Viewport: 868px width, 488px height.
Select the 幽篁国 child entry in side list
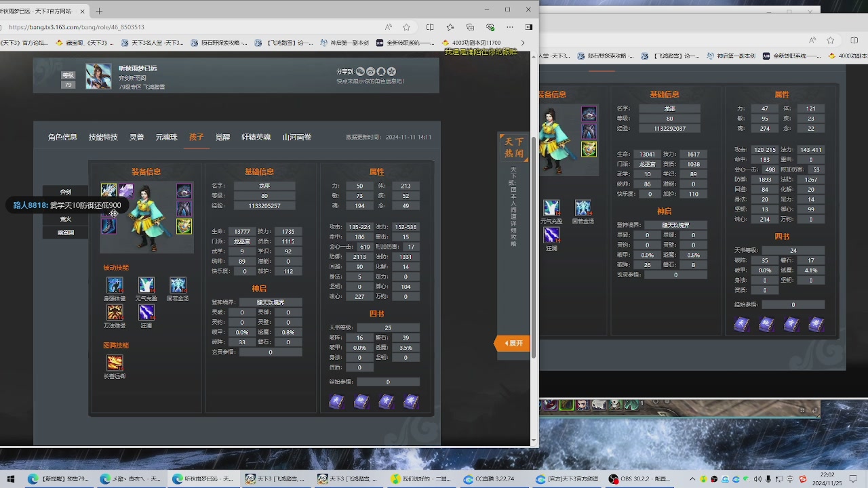coord(66,232)
